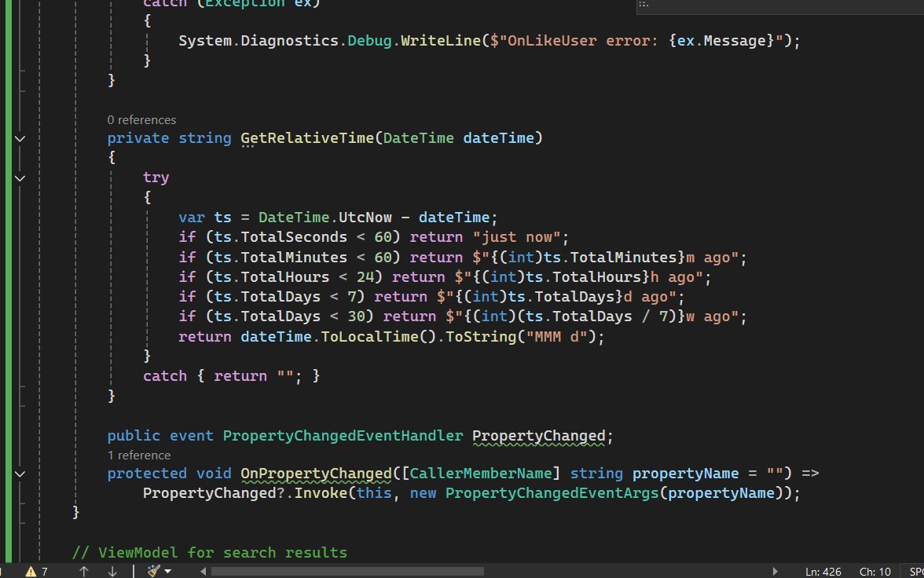
Task: Click the 'catch { return ""; }' line
Action: point(231,376)
